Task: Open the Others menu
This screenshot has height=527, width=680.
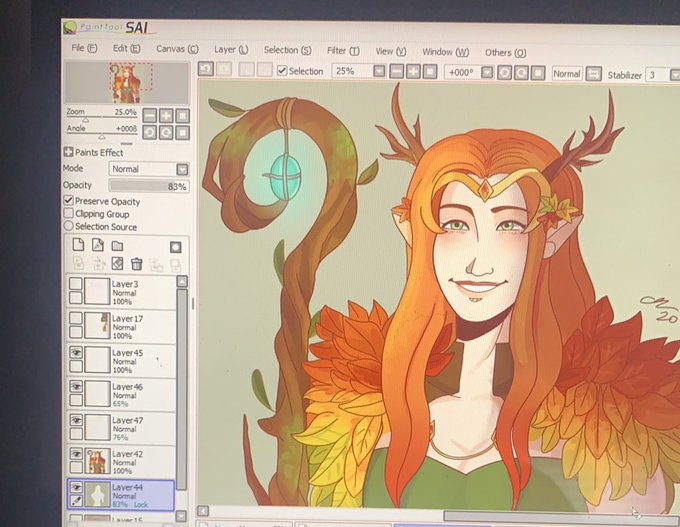Action: pos(505,52)
